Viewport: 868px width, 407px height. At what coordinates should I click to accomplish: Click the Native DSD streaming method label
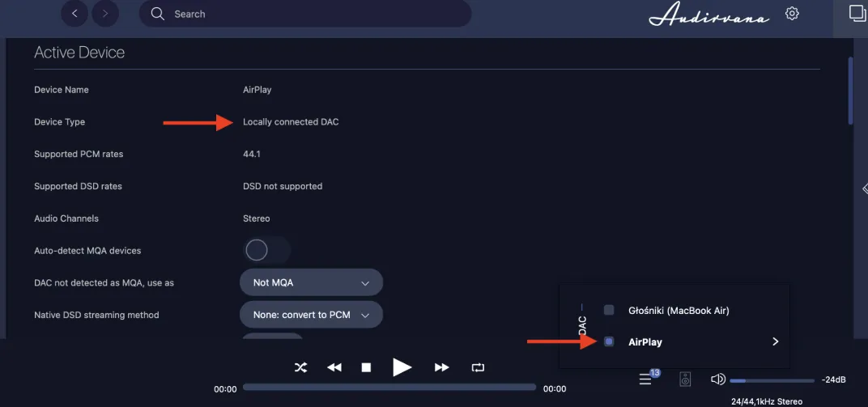[96, 315]
